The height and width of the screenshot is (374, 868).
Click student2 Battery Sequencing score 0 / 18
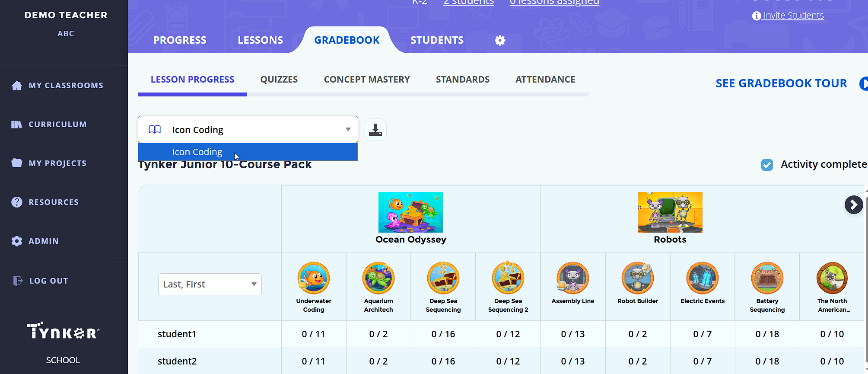(767, 361)
